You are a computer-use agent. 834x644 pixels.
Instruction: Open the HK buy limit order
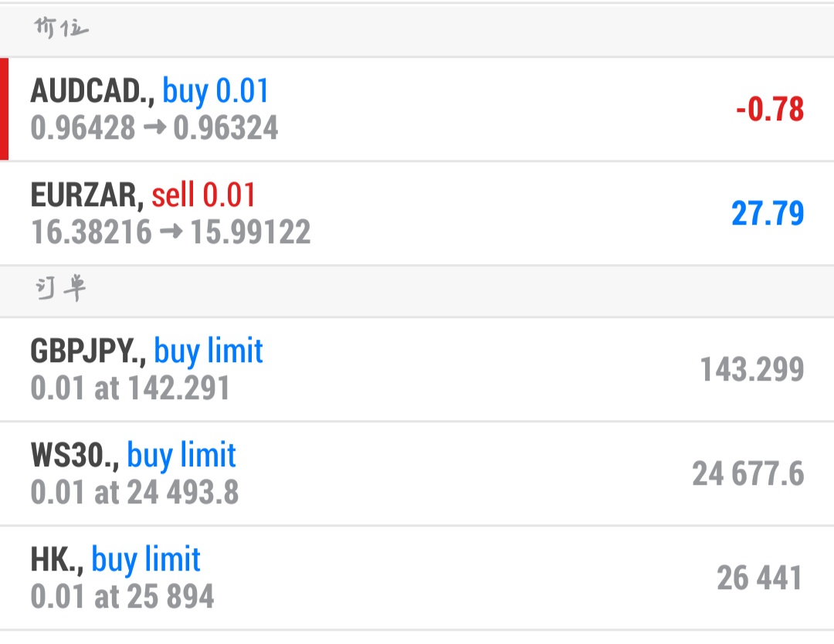[x=417, y=578]
